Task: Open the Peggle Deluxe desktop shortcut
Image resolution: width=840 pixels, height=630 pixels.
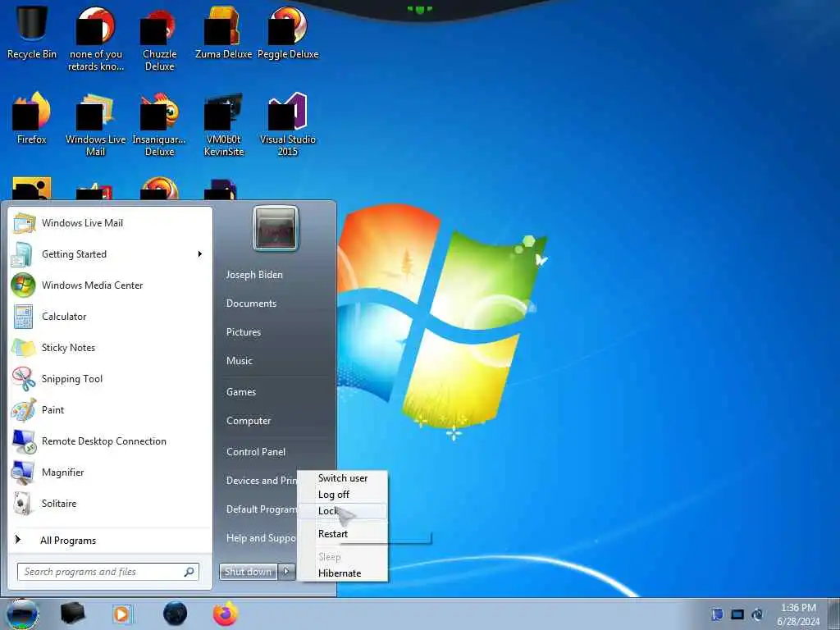Action: coord(288,32)
